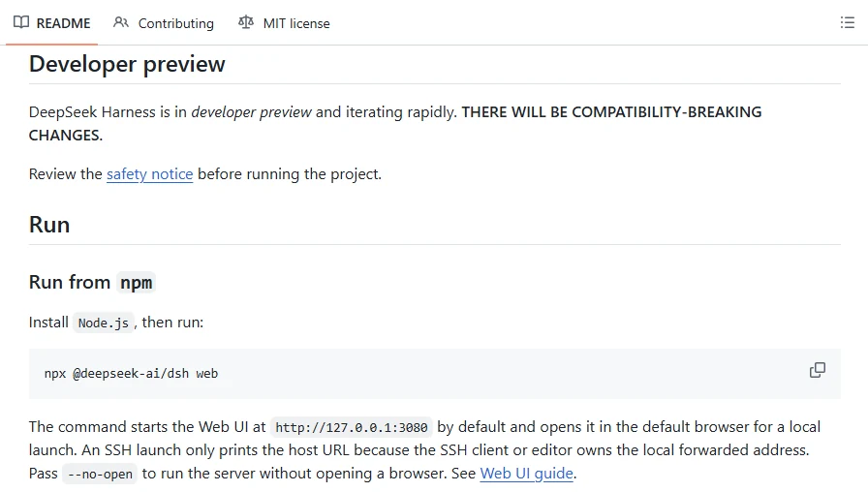Click the http://127.0.0.1:3080 address text

(352, 427)
